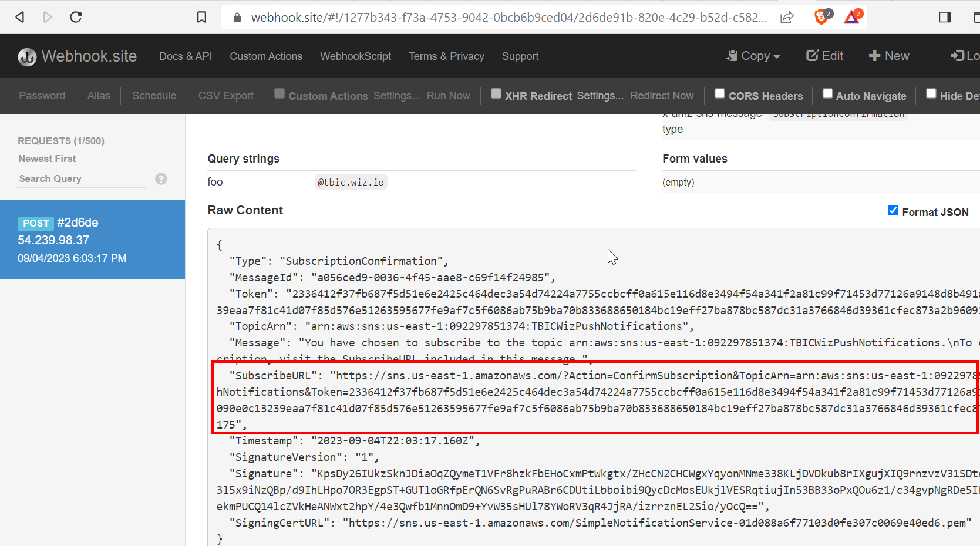Click the Brave Rewards triangle icon
980x546 pixels.
click(852, 17)
